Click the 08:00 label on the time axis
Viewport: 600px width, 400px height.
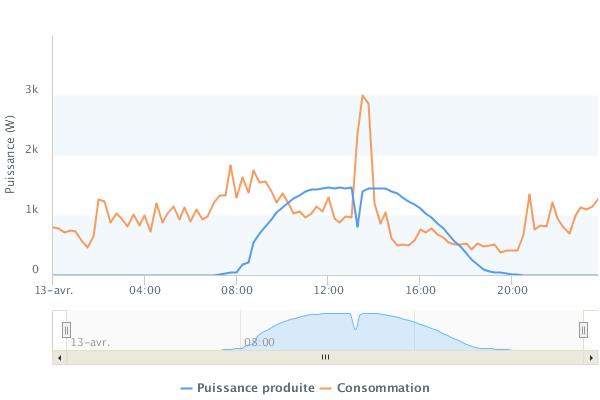tap(236, 291)
